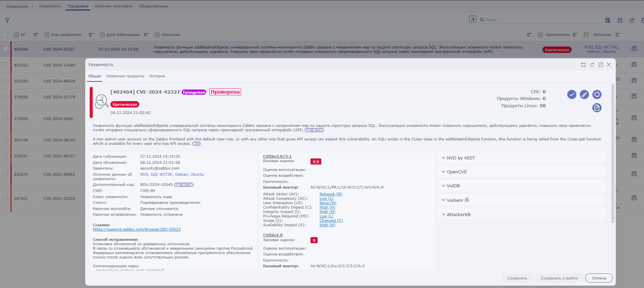Open details card icon for row 187421

click(x=634, y=198)
